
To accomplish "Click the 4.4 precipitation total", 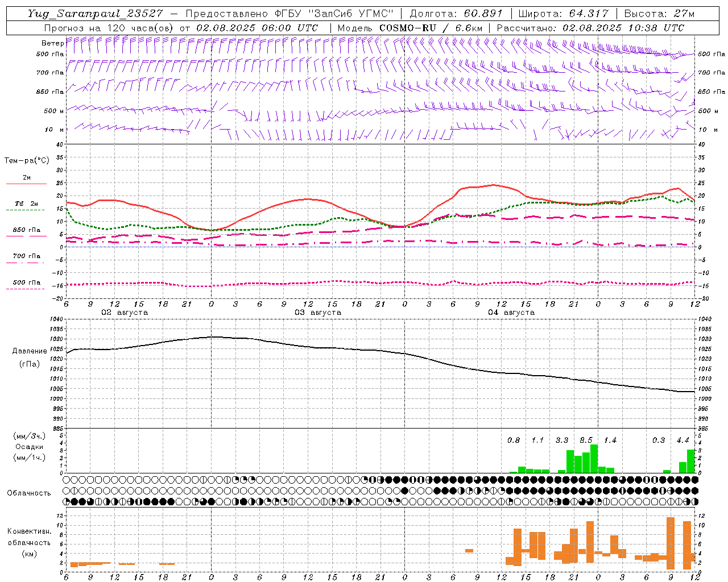I will coord(682,440).
